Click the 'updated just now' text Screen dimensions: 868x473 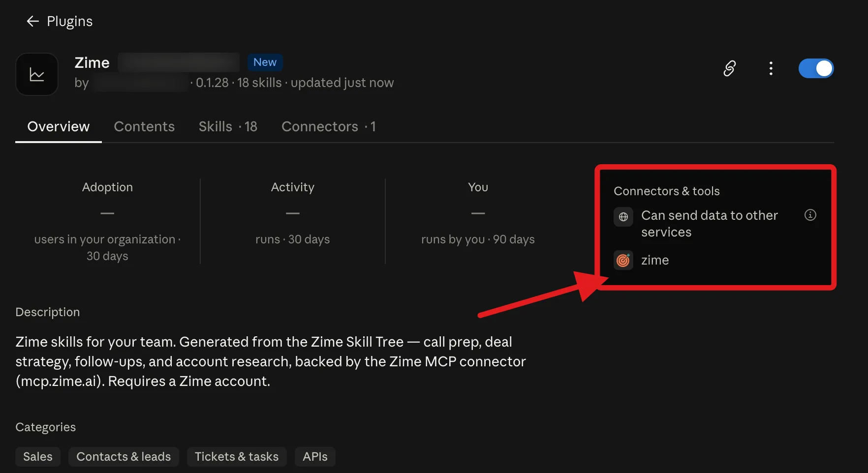point(342,83)
